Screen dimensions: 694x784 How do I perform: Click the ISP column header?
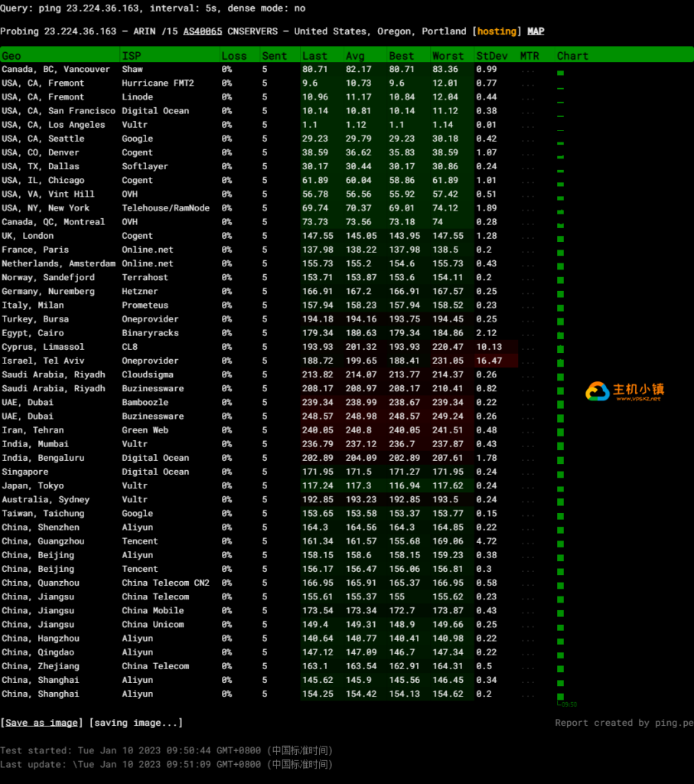131,56
